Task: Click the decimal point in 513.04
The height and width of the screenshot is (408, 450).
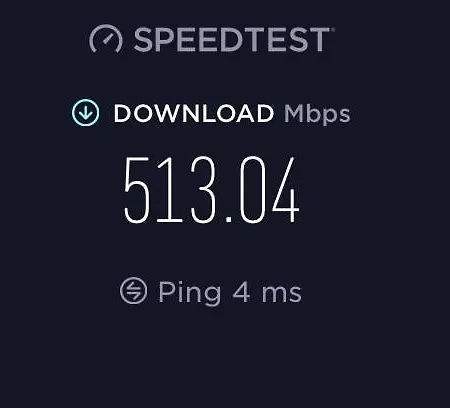Action: pos(229,219)
